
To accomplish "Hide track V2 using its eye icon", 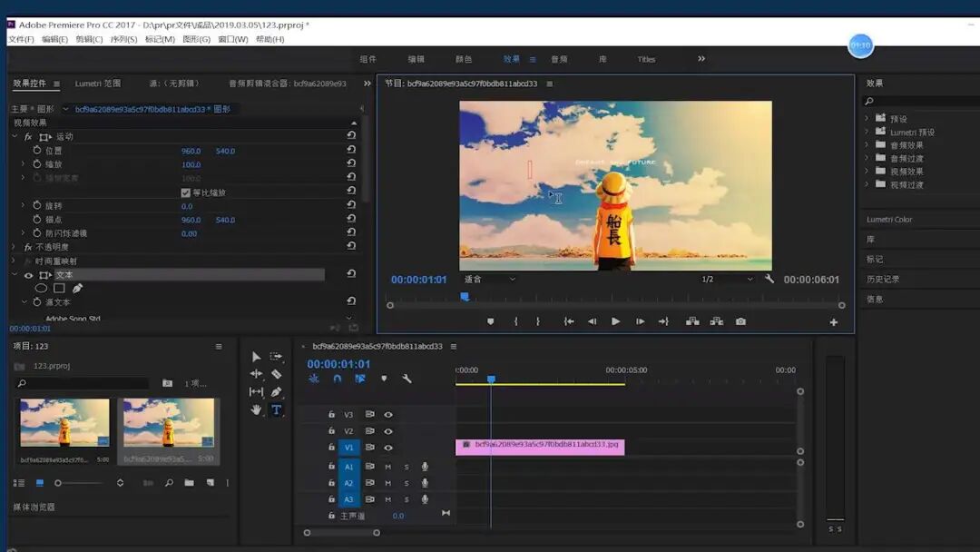I will tap(388, 431).
